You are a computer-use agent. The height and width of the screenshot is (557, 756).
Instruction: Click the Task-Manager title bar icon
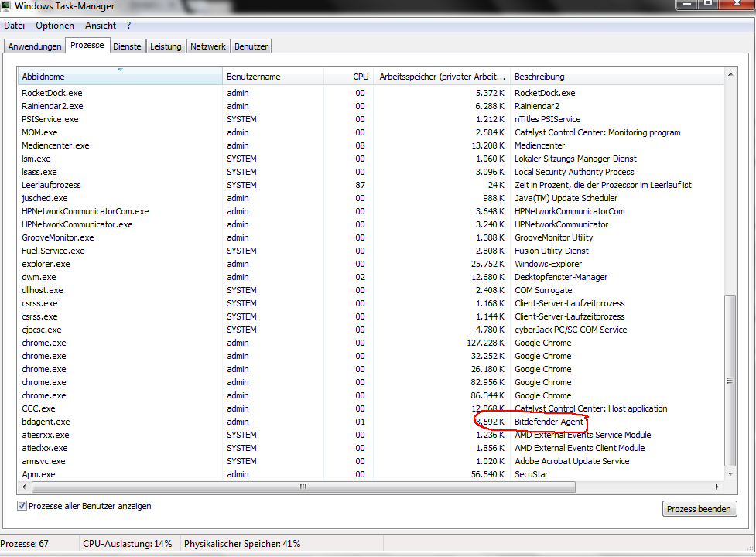(5, 5)
